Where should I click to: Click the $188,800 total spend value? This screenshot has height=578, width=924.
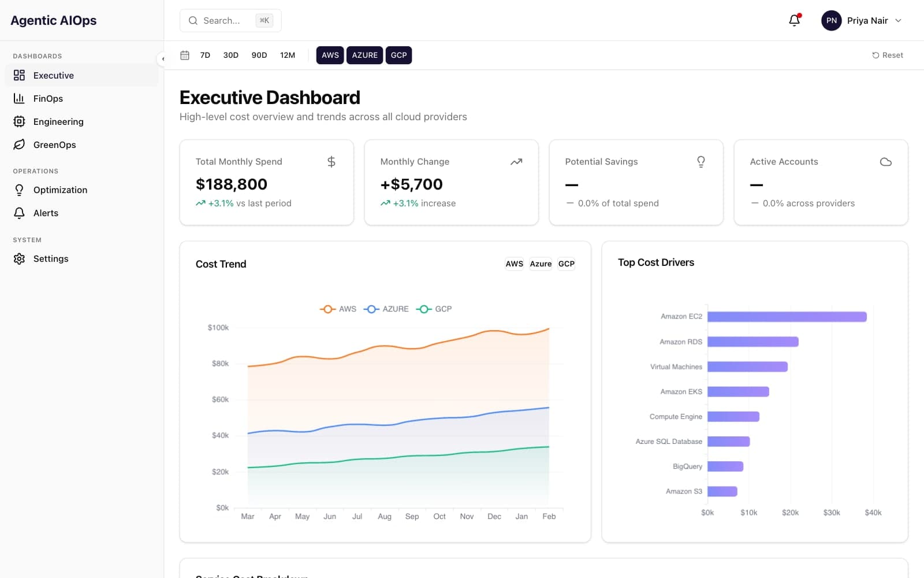point(232,184)
